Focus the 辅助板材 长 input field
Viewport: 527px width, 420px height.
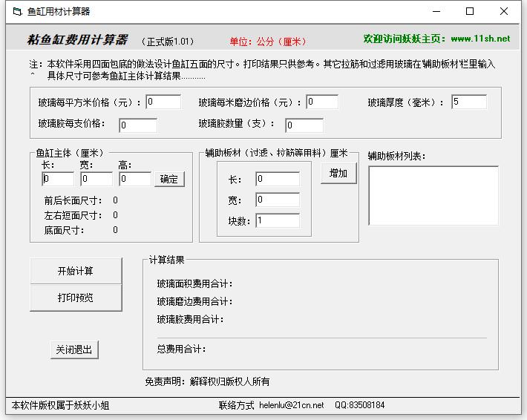(278, 179)
